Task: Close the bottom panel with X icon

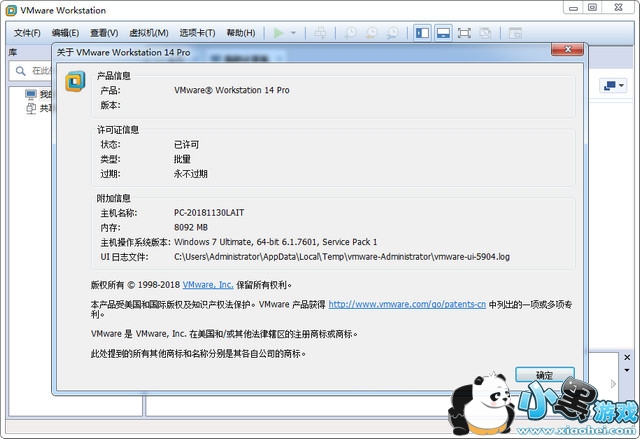Action: 627,357
